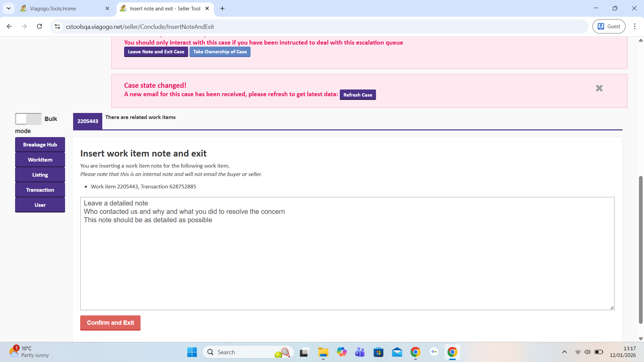This screenshot has width=644, height=362.
Task: Switch to the Viagogo.Tools.Home tab
Action: 53,9
